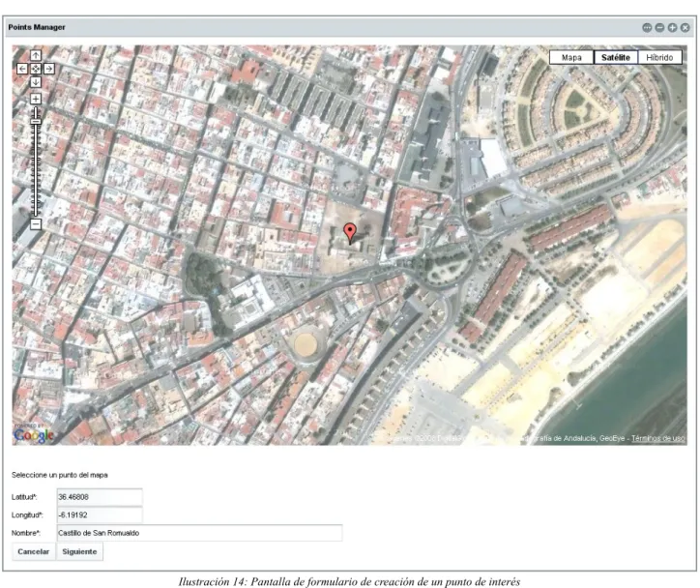Click the Points Manager window options icon

pyautogui.click(x=647, y=28)
